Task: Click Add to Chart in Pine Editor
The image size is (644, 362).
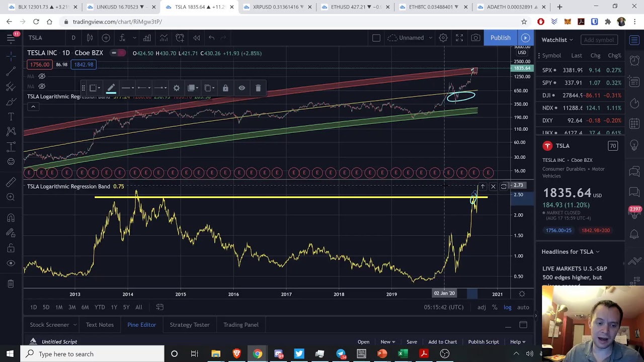Action: tap(443, 342)
